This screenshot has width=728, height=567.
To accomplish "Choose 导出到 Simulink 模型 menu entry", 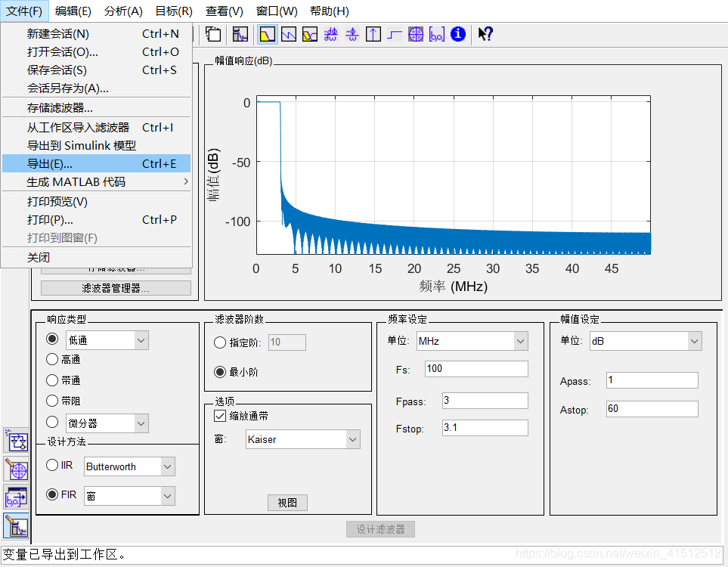I will coord(97,145).
